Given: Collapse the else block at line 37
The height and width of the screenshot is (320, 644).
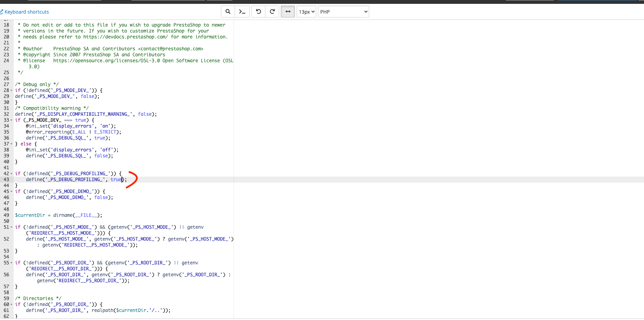Looking at the screenshot, I should (x=12, y=144).
